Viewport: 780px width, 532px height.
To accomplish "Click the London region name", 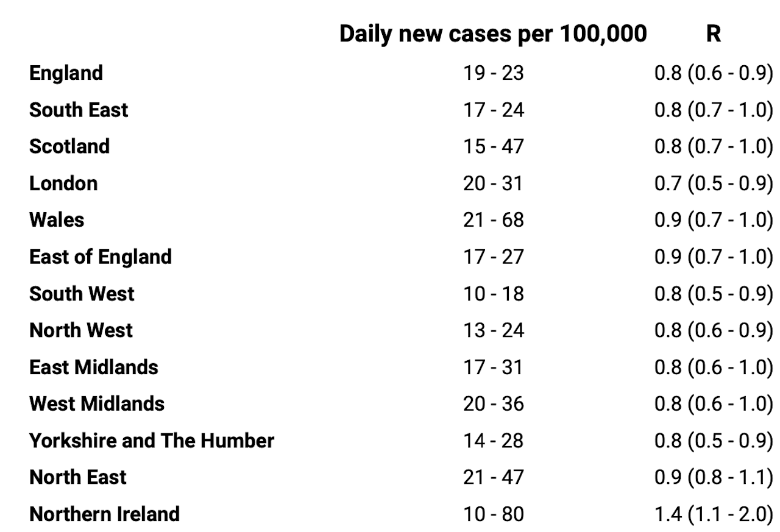I will point(63,183).
